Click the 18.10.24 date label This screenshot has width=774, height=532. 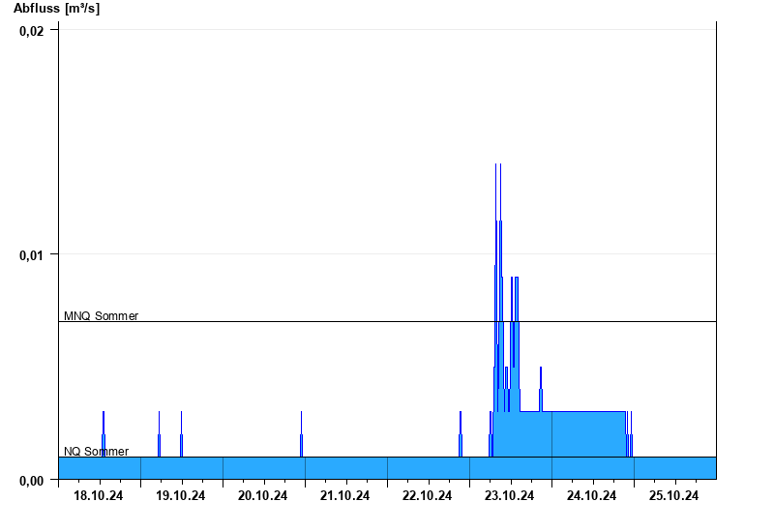pos(99,495)
